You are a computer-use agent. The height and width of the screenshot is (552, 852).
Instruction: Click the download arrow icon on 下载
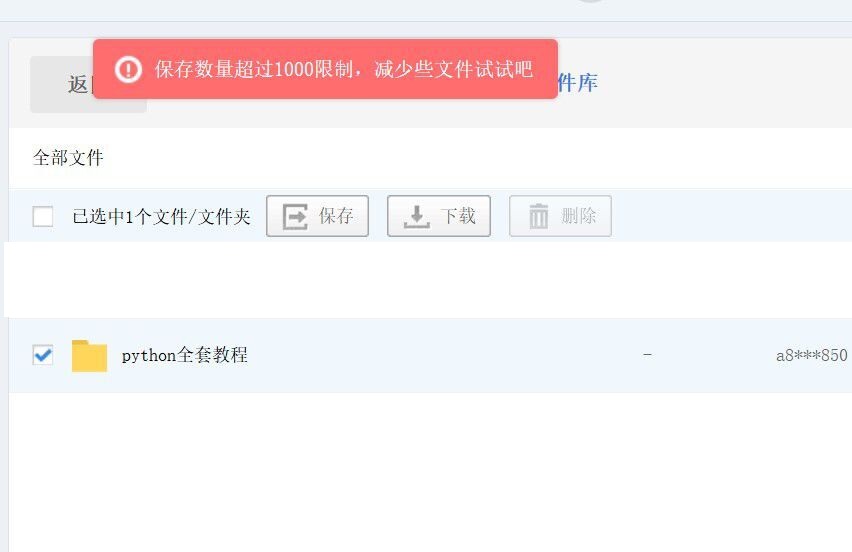tap(417, 216)
